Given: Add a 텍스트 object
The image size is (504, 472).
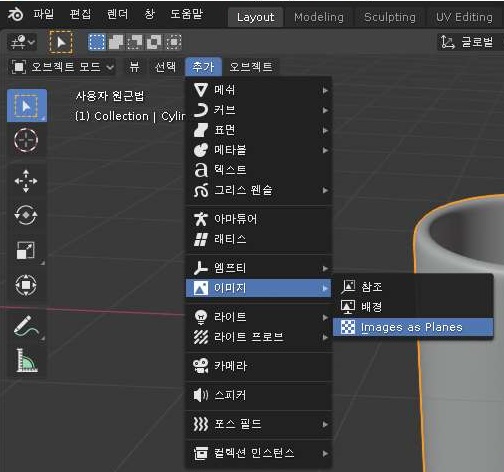Looking at the screenshot, I should click(259, 170).
